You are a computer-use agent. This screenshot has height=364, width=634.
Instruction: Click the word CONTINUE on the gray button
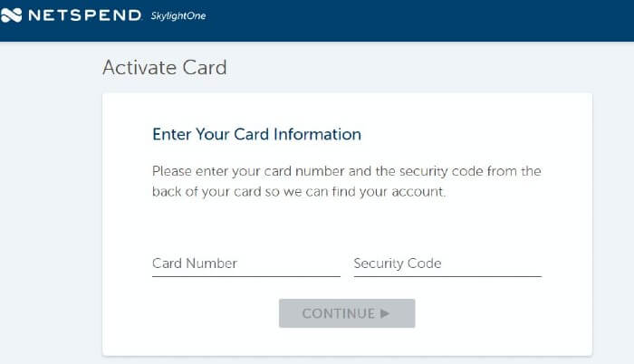[x=339, y=313]
